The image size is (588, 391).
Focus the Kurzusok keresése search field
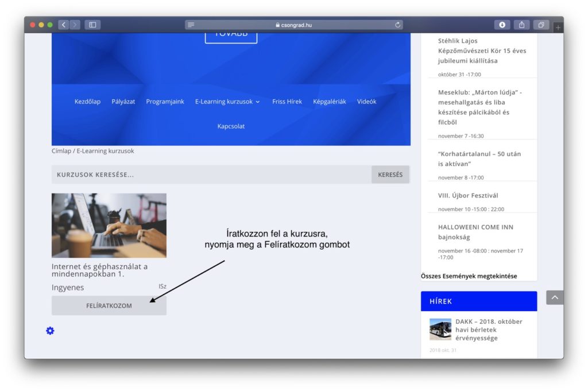click(211, 175)
